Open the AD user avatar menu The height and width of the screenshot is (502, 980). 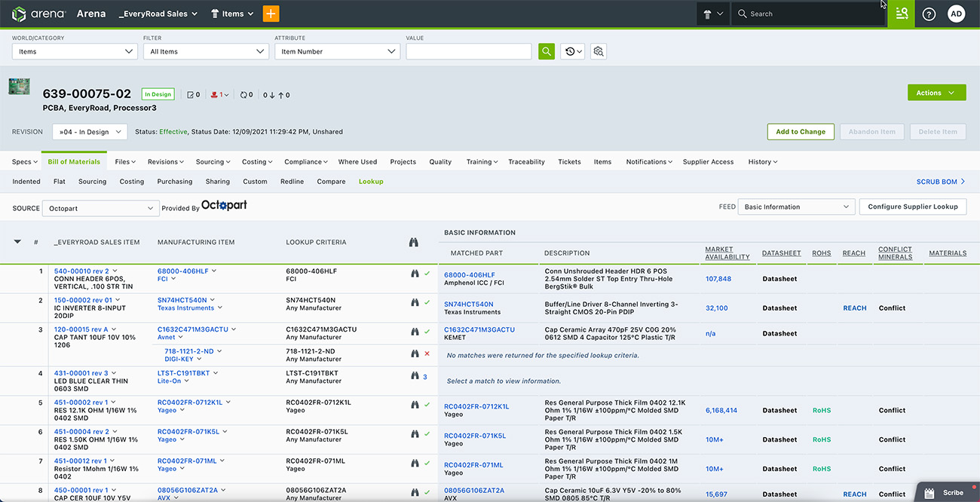pyautogui.click(x=956, y=14)
